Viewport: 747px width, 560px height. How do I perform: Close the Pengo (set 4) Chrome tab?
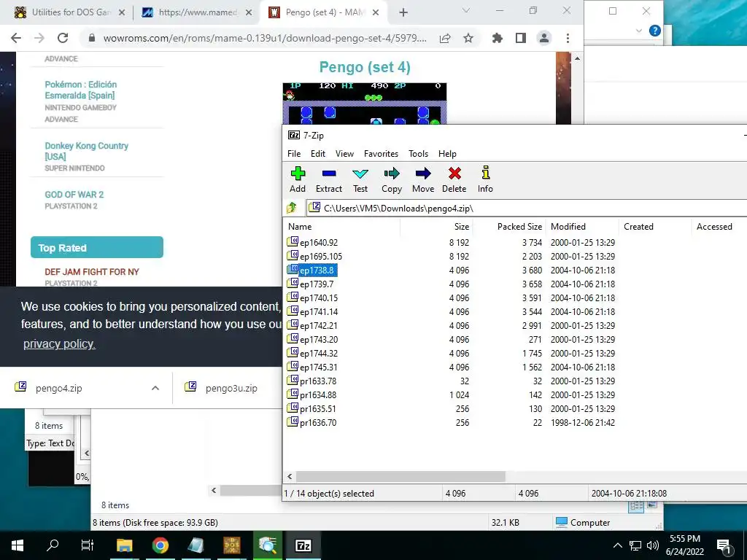click(x=376, y=12)
